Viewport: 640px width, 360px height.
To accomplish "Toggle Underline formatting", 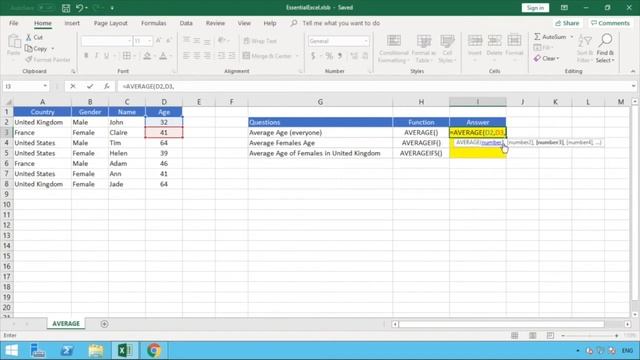I will point(107,56).
